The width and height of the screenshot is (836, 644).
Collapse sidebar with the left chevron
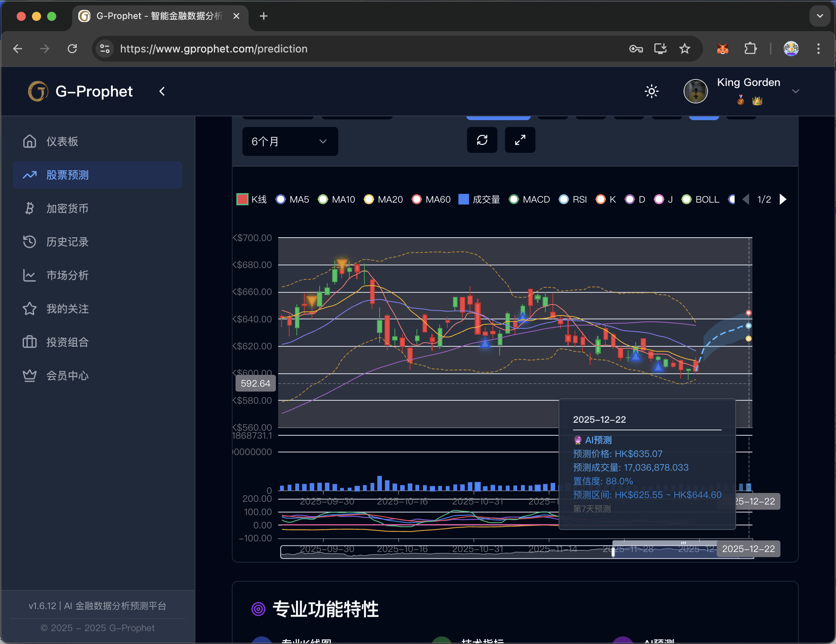click(162, 92)
